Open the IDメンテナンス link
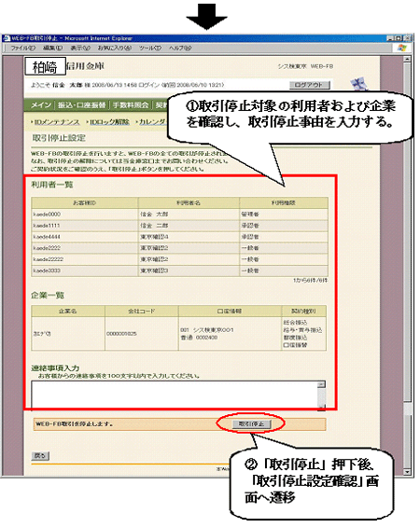The image size is (420, 527). [x=57, y=122]
